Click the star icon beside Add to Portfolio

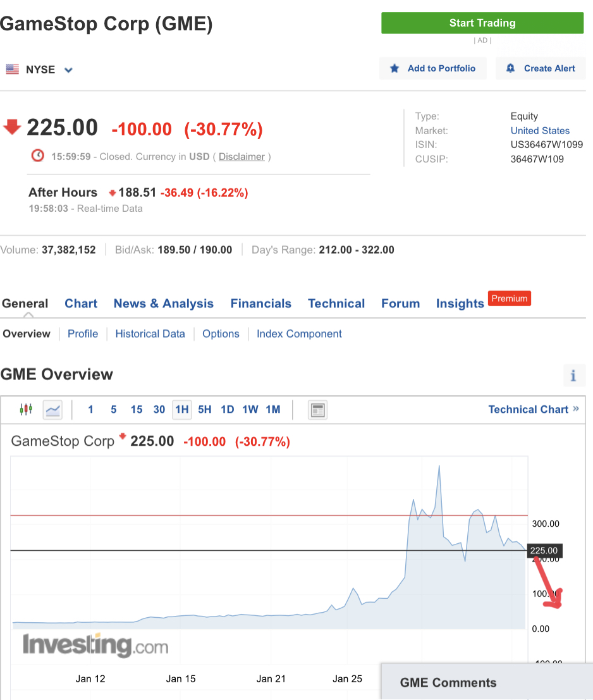[394, 68]
